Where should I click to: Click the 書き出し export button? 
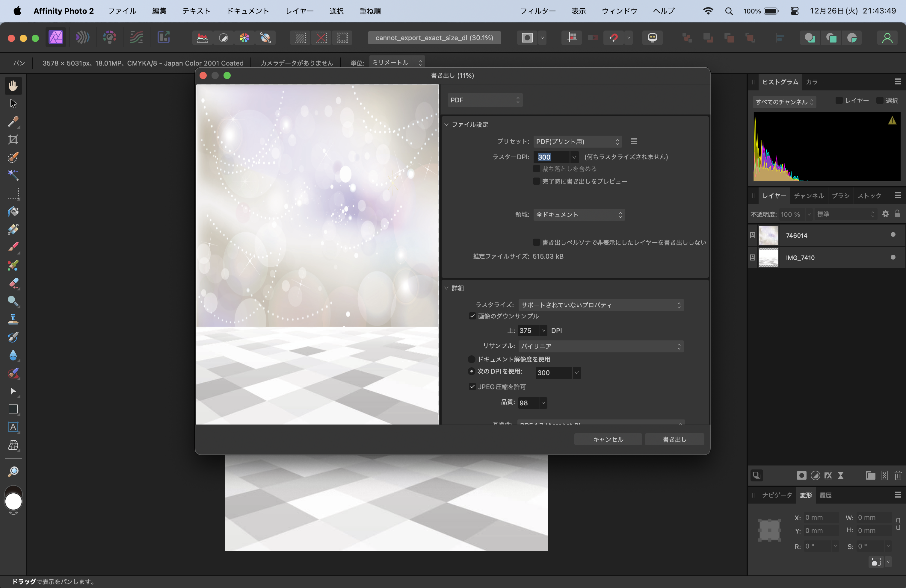pyautogui.click(x=674, y=439)
